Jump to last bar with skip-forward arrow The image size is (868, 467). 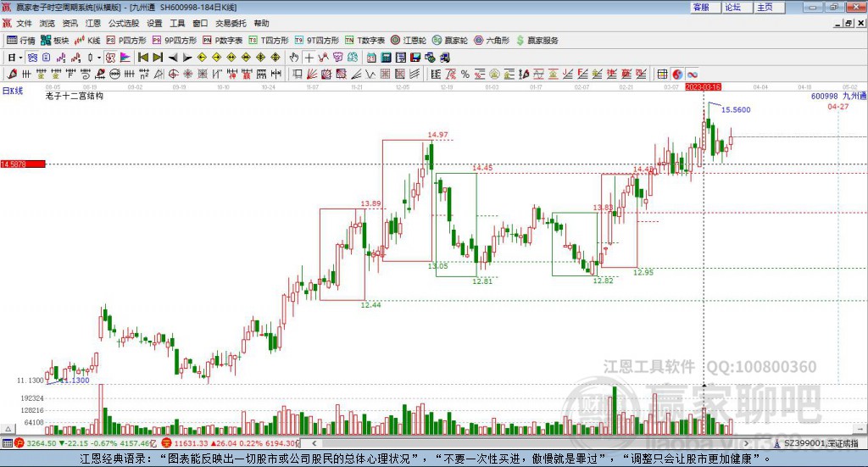(x=158, y=57)
